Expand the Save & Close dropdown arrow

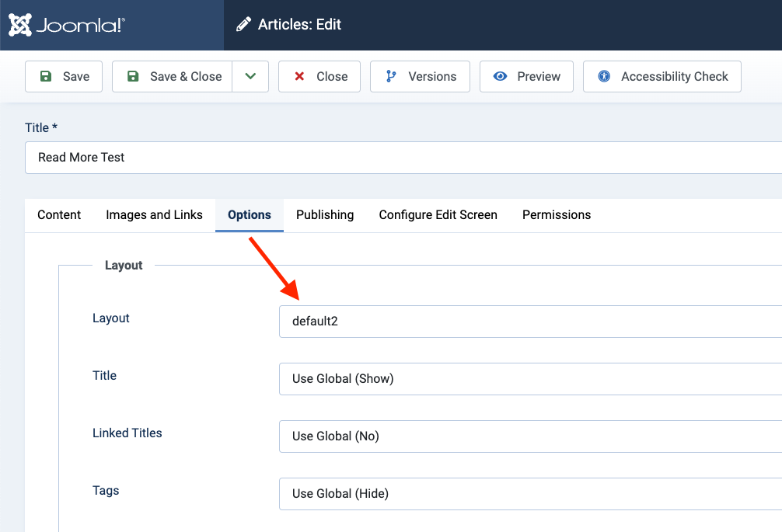tap(250, 76)
